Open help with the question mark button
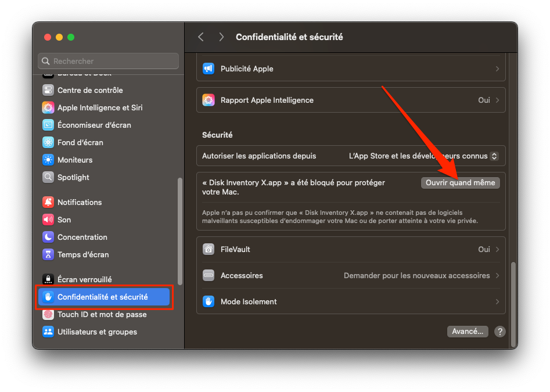Image resolution: width=550 pixels, height=392 pixels. pos(500,332)
